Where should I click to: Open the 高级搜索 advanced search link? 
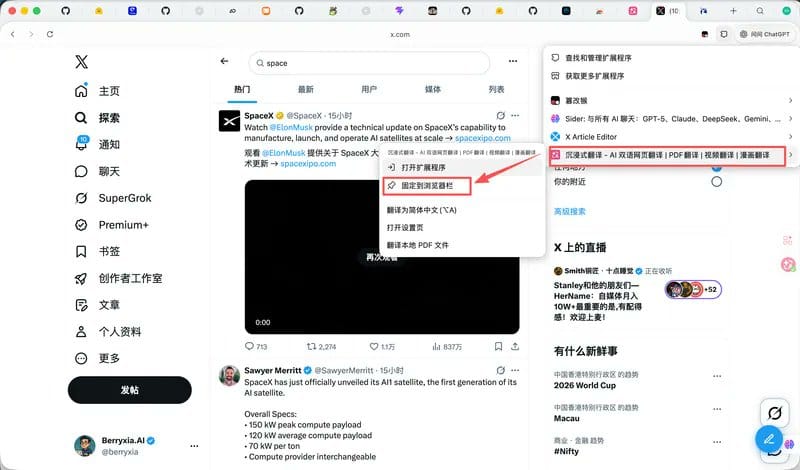[x=570, y=211]
